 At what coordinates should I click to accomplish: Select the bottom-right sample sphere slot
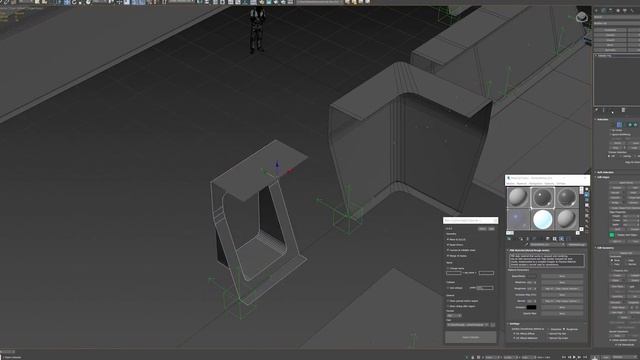[567, 220]
